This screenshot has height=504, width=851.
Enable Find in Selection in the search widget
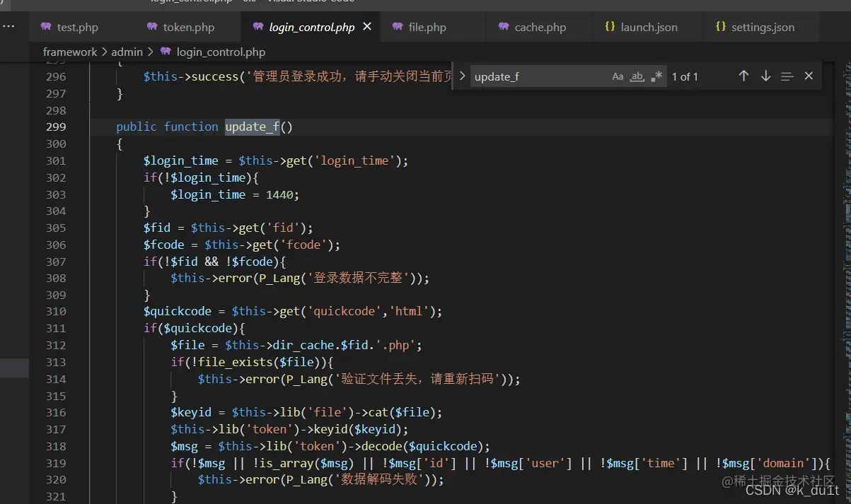click(x=787, y=76)
